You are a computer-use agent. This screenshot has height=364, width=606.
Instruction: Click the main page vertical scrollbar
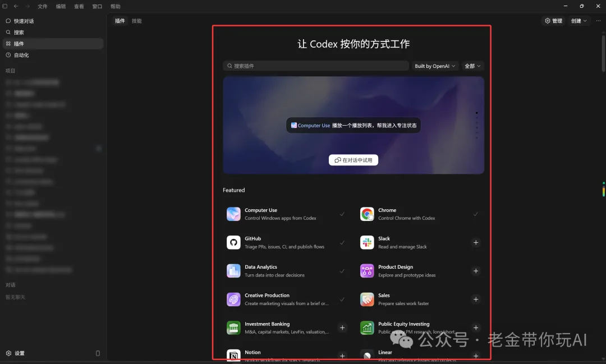(603, 54)
